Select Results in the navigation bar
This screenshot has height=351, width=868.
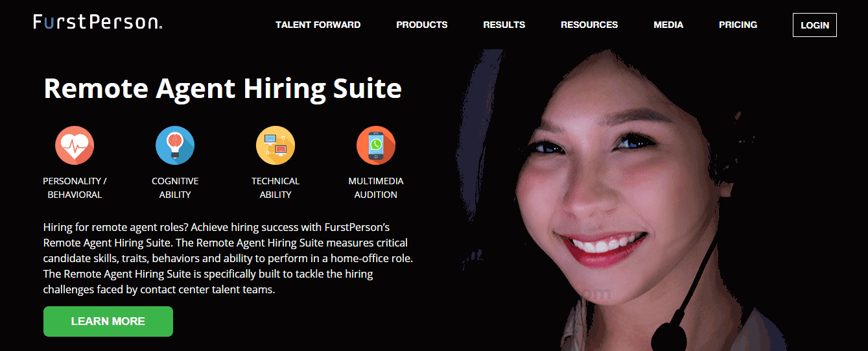504,25
